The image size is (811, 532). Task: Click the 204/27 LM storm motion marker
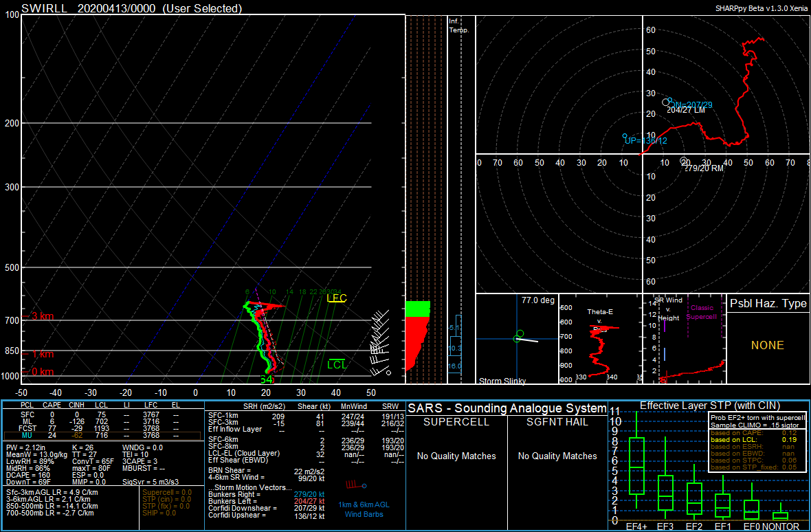pos(686,109)
